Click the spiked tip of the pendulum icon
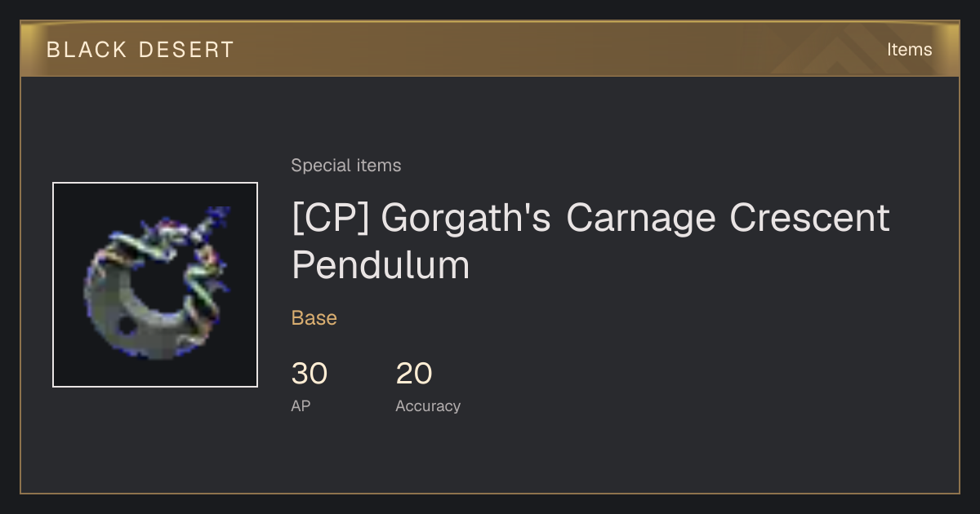The height and width of the screenshot is (514, 980). pyautogui.click(x=219, y=216)
